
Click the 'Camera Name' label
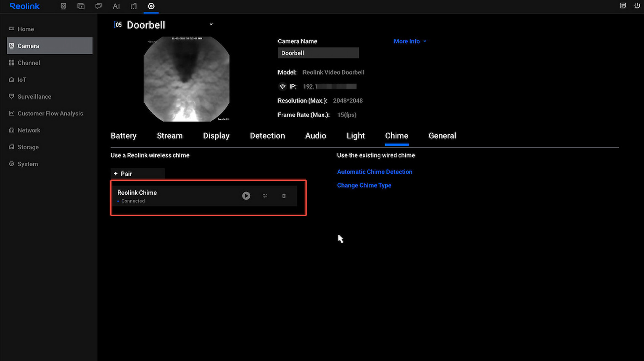pyautogui.click(x=298, y=41)
